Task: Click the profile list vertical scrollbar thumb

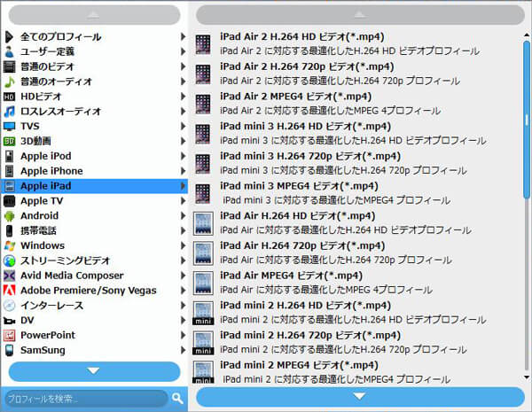Action: coord(527,120)
